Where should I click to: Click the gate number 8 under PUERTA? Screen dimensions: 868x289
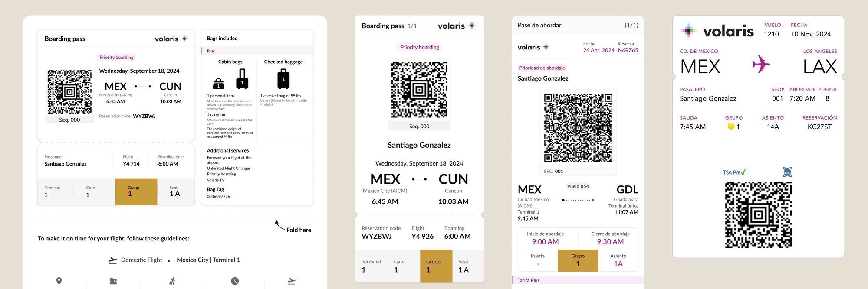click(x=827, y=98)
